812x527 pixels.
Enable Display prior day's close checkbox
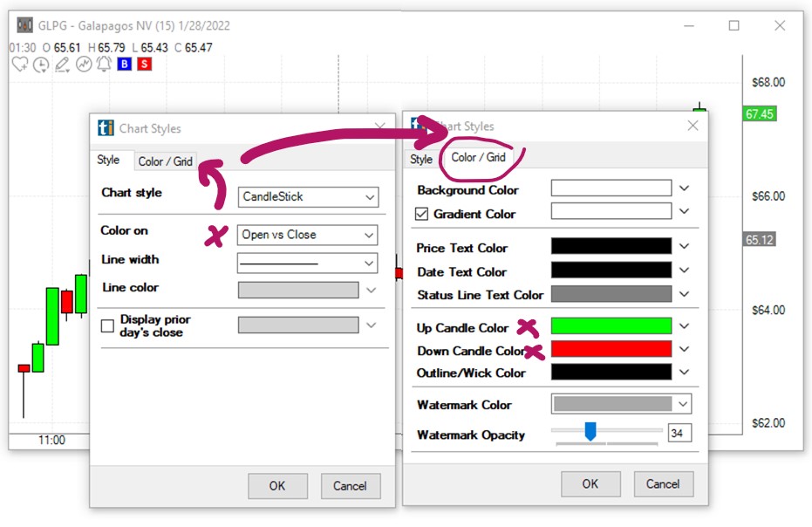coord(108,326)
